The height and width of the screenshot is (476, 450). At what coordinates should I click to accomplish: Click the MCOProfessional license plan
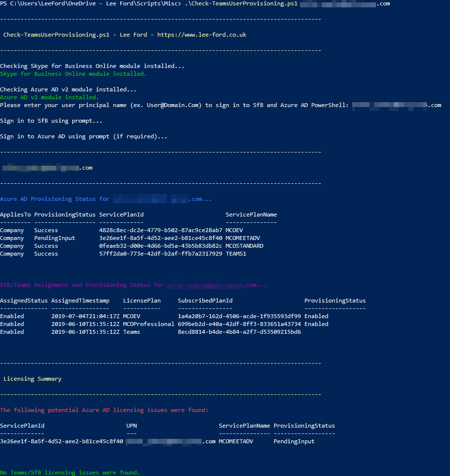[149, 324]
